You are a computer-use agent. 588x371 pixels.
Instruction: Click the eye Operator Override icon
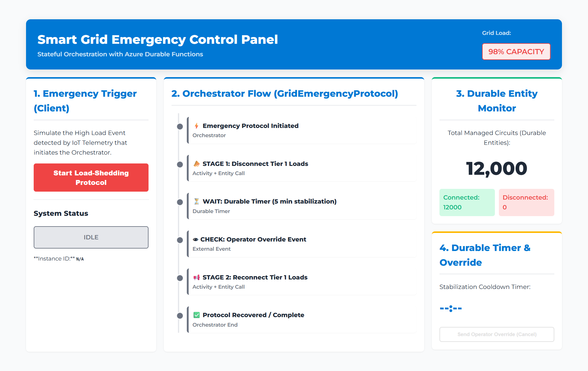pos(195,239)
